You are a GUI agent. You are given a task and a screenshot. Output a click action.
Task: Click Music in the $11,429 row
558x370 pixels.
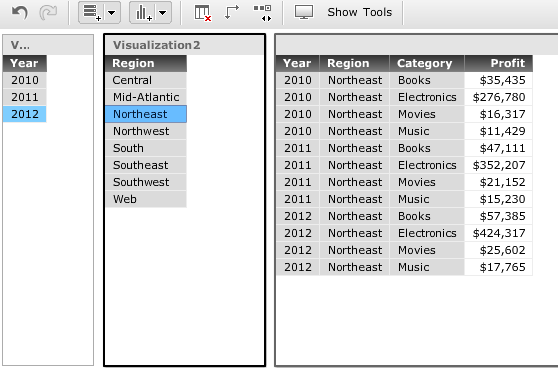pos(427,131)
